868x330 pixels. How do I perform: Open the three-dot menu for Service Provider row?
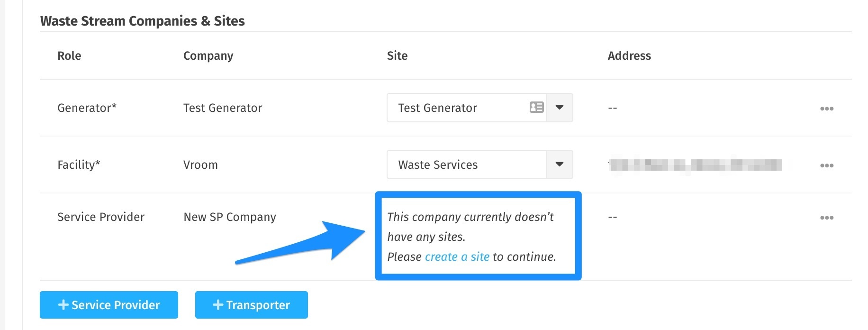[827, 218]
